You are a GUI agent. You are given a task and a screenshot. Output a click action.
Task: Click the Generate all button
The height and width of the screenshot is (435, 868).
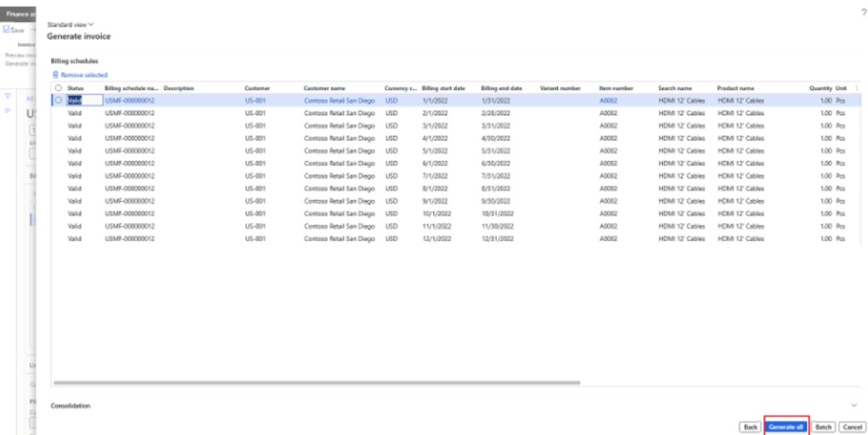coord(786,427)
